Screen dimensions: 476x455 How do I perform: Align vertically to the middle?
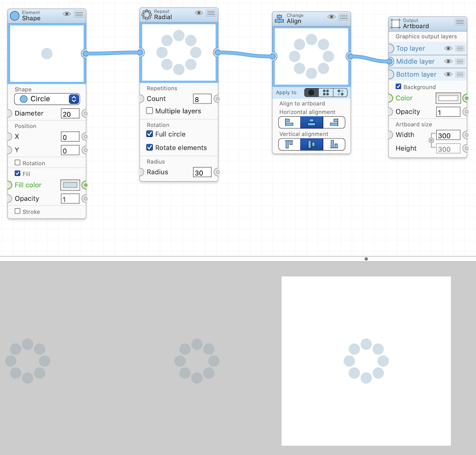click(312, 144)
